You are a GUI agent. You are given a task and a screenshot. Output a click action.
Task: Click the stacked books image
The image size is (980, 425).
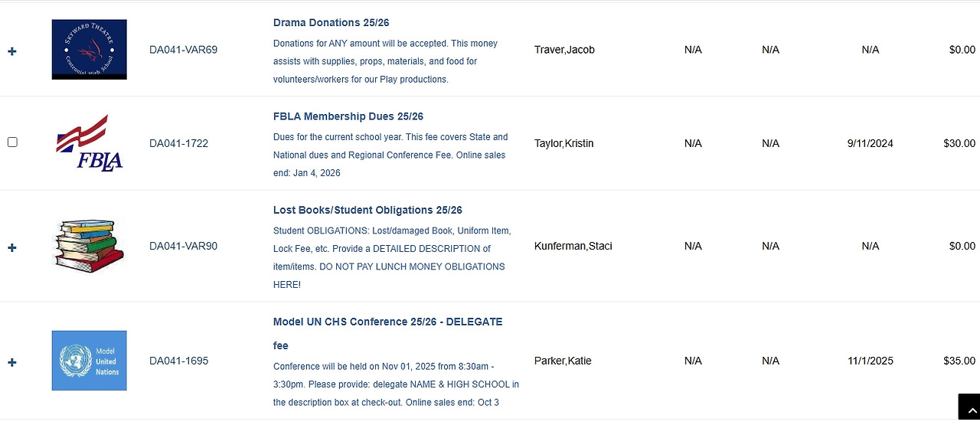pyautogui.click(x=89, y=246)
